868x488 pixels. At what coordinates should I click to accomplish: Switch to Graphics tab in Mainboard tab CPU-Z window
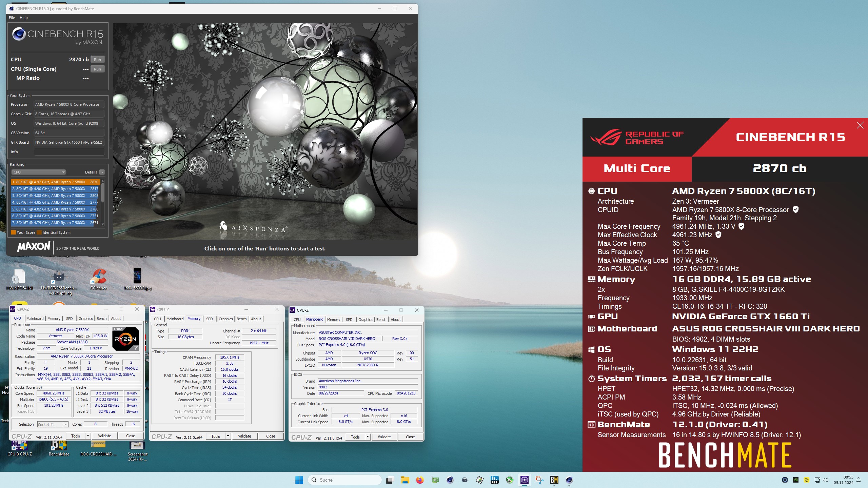coord(366,320)
